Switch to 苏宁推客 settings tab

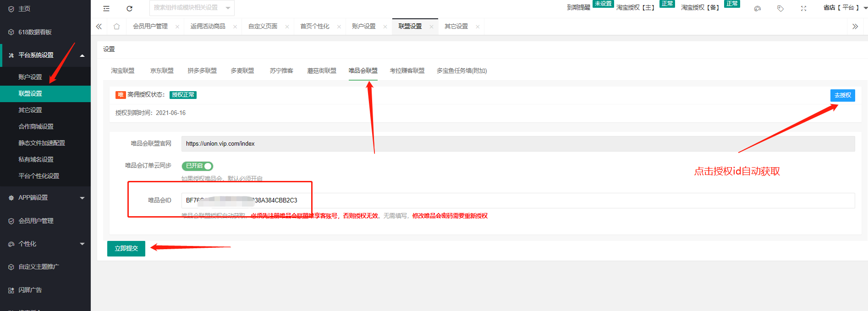click(x=281, y=71)
